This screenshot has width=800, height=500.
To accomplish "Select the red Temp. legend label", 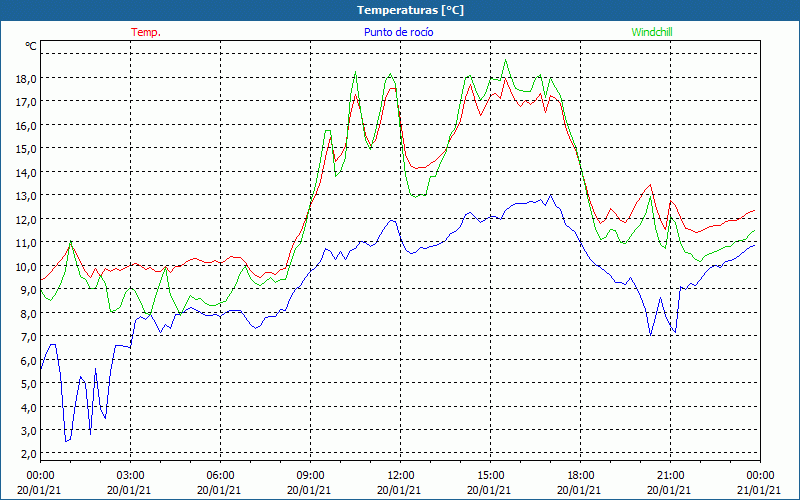I will [x=146, y=32].
